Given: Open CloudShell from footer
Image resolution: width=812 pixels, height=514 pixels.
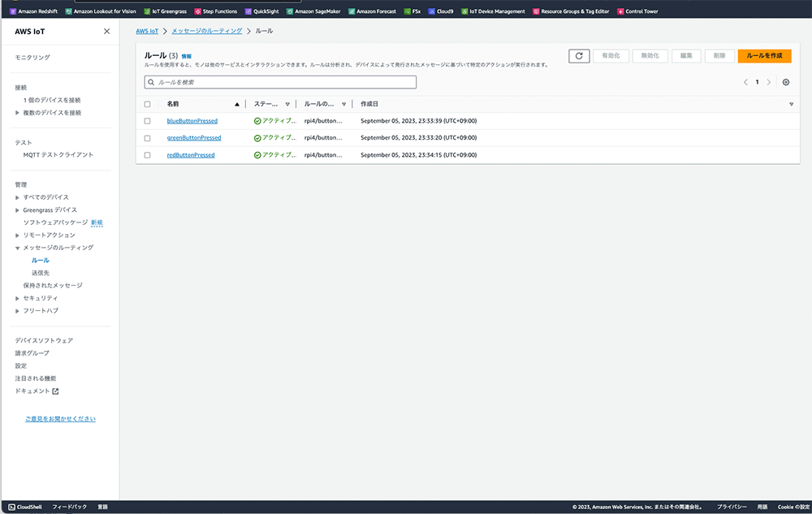Looking at the screenshot, I should [25, 507].
